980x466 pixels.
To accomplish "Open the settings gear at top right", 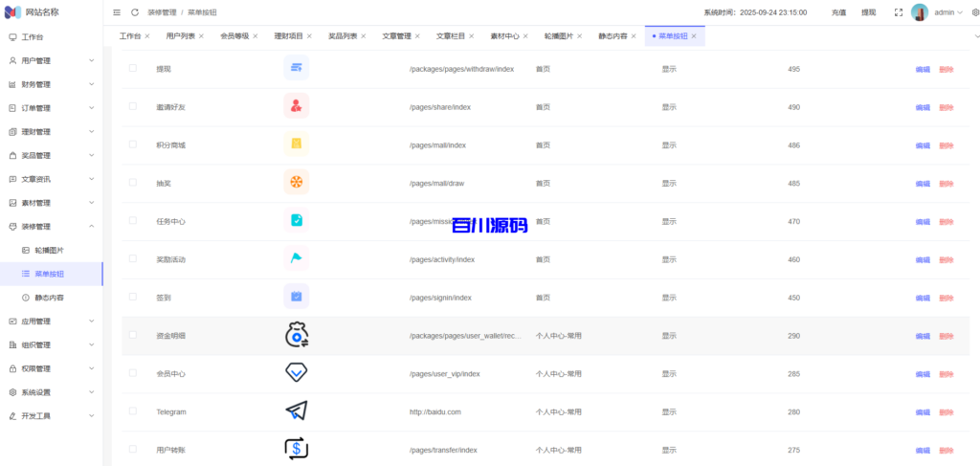I will point(975,12).
